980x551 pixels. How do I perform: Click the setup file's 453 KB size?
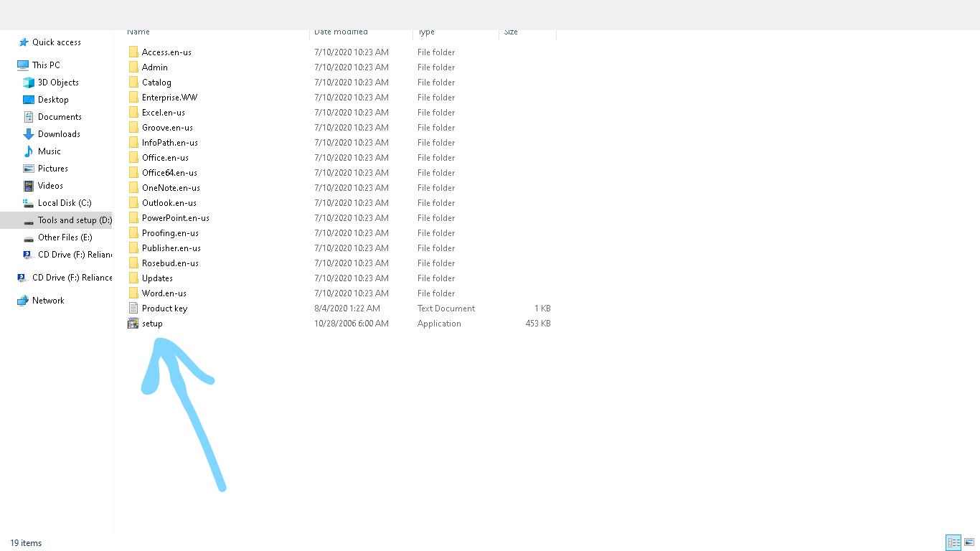coord(538,324)
